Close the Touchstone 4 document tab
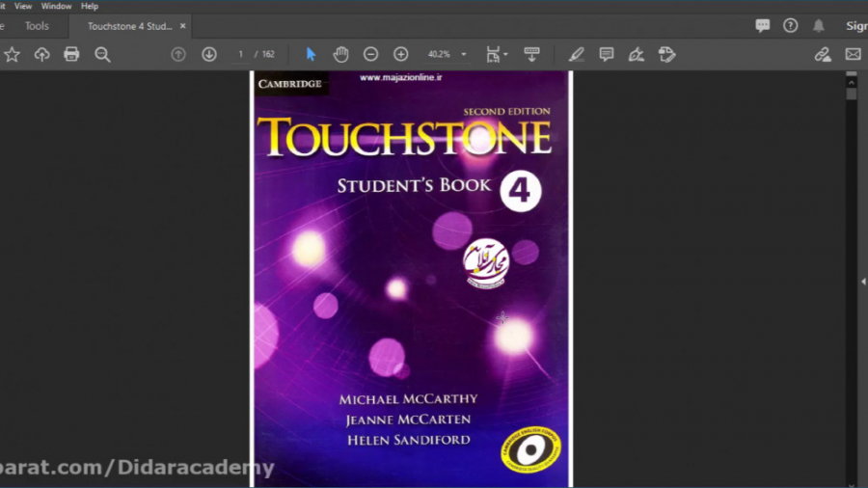Image resolution: width=868 pixels, height=488 pixels. coord(182,26)
